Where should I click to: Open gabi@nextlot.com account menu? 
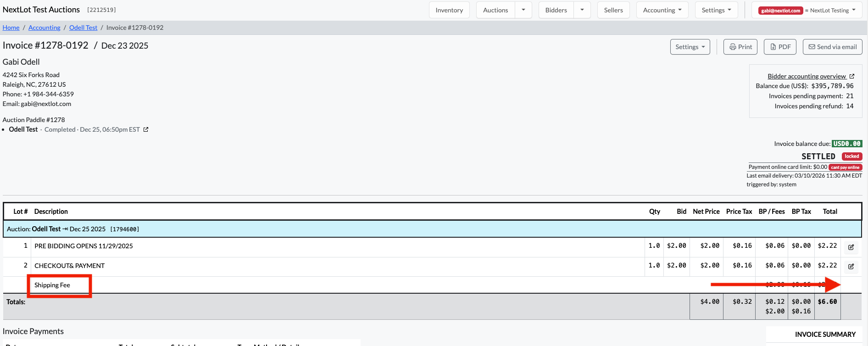tap(807, 10)
